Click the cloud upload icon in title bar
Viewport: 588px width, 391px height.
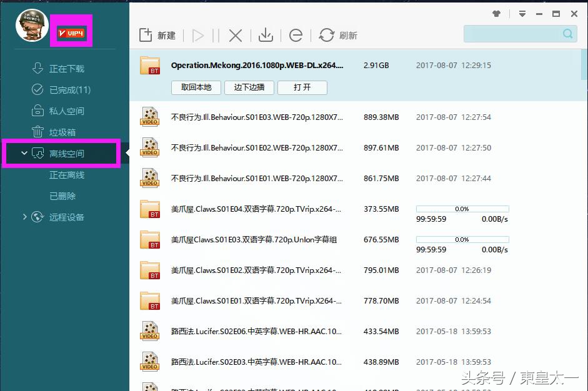pyautogui.click(x=495, y=12)
